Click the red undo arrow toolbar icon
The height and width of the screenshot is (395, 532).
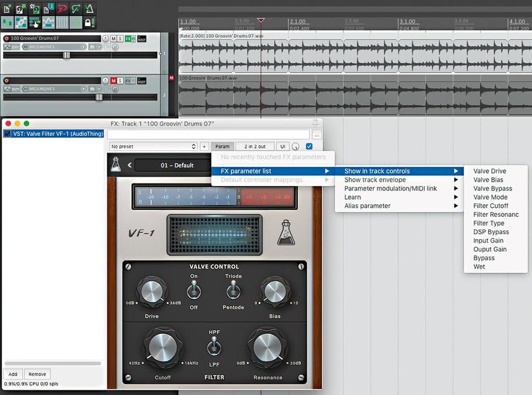point(62,8)
